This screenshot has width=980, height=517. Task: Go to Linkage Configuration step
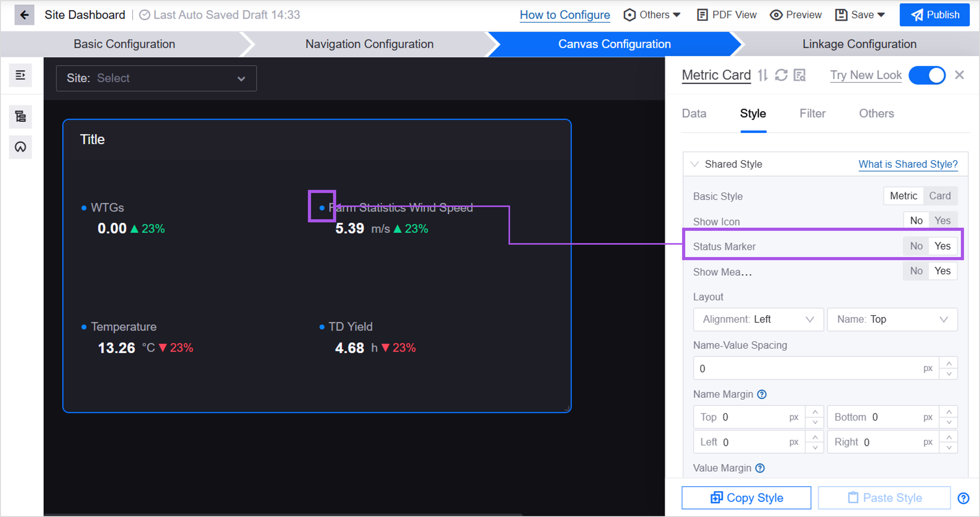(859, 44)
